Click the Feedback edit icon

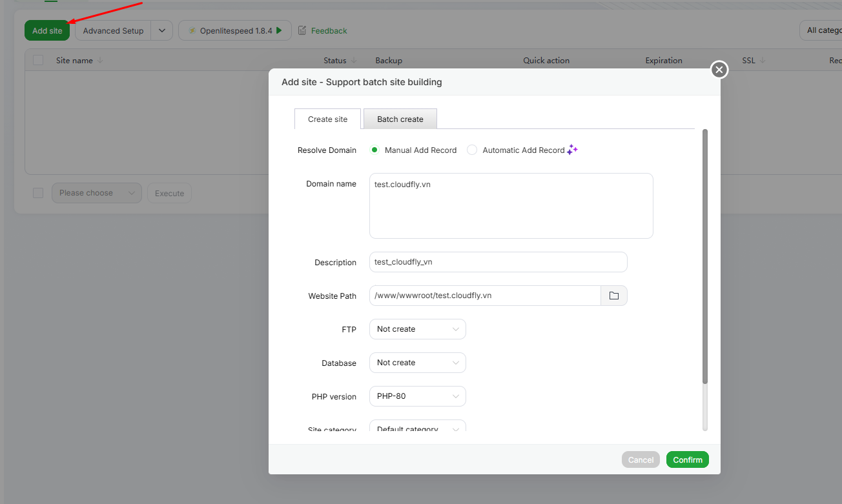[302, 30]
